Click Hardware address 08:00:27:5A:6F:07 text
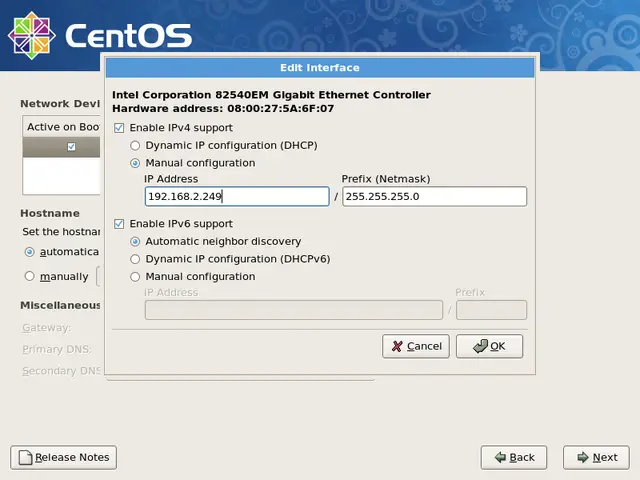Screen dimensions: 640x480 223,109
